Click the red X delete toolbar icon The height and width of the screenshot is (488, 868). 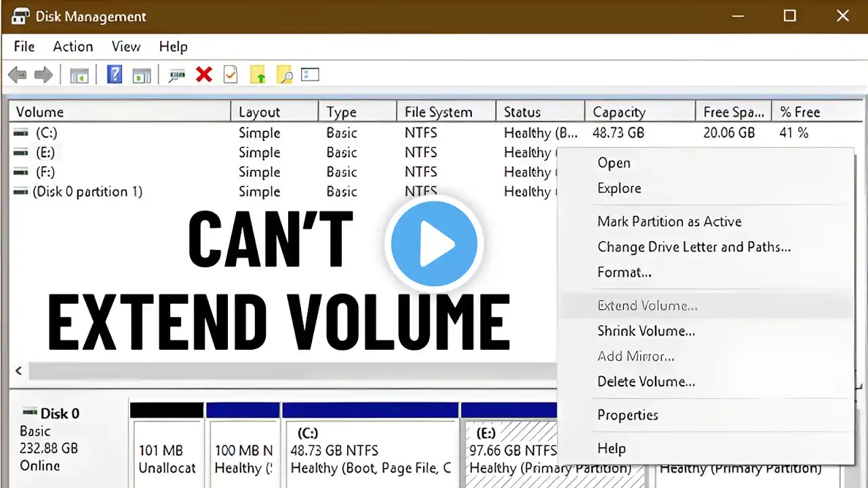pos(203,75)
